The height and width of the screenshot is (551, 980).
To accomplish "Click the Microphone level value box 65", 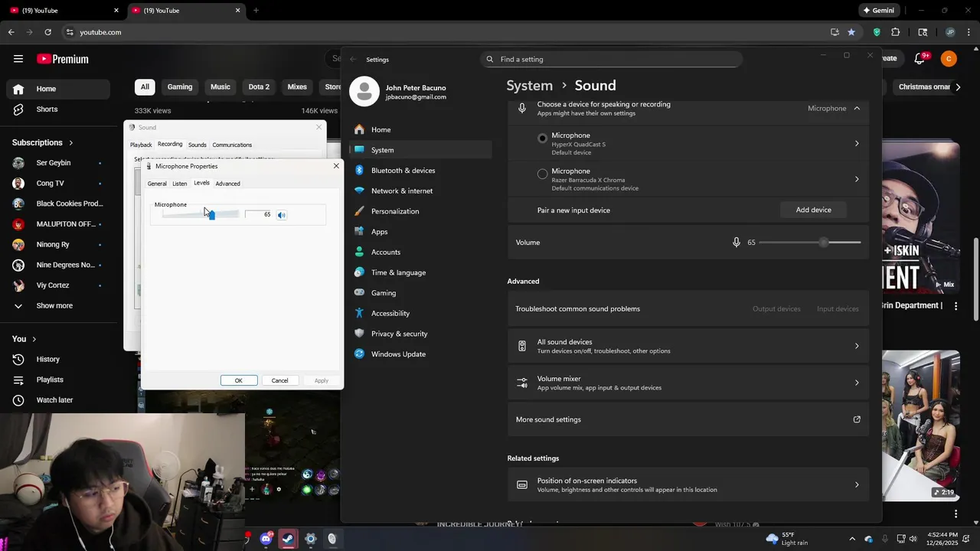I will (x=259, y=215).
